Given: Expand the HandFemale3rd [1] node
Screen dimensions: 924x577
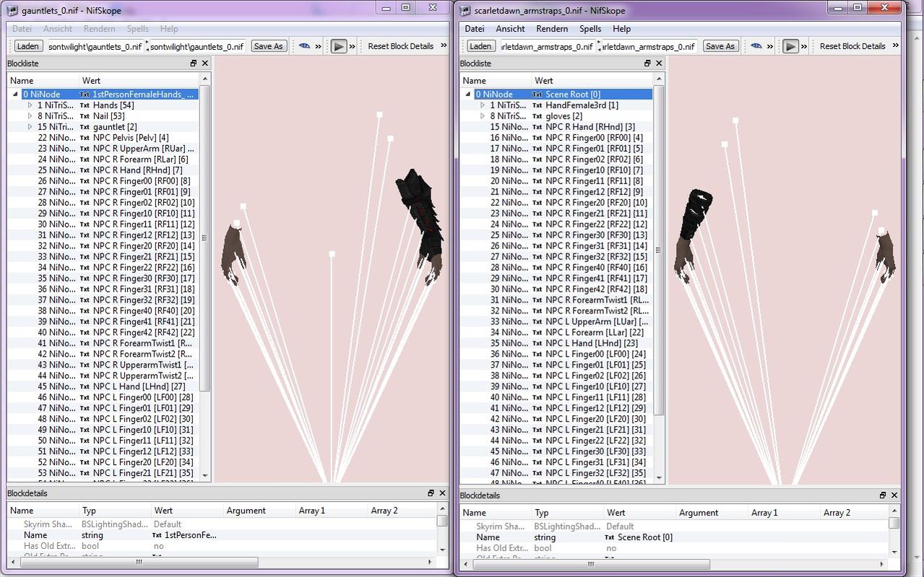Looking at the screenshot, I should [x=483, y=105].
